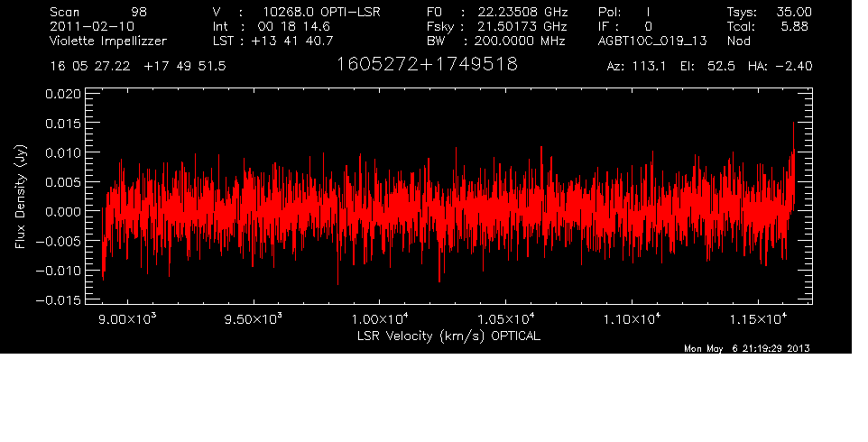Select the Flux Density (Jy) axis label
Viewport: 868px width, 442px height.
(21, 197)
